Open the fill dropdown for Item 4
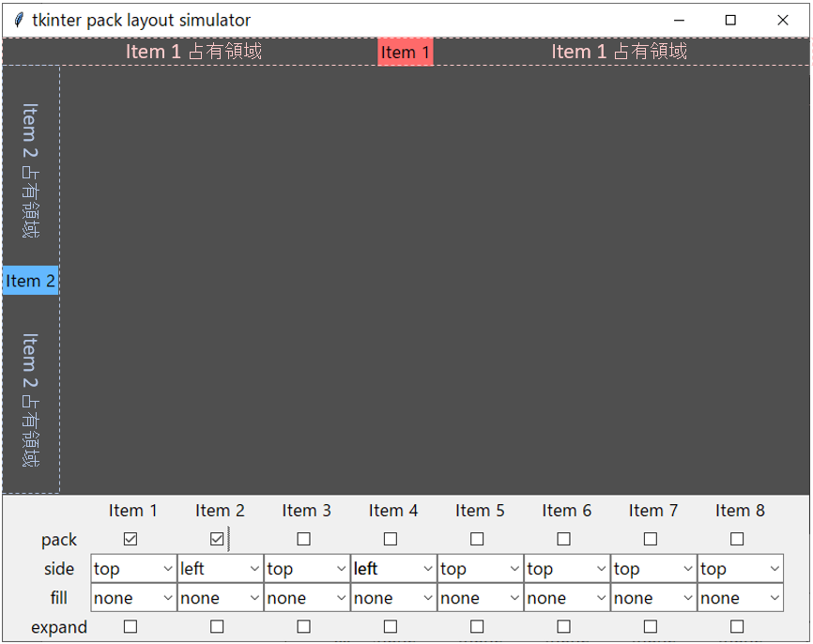Image resolution: width=813 pixels, height=644 pixels. (x=393, y=598)
